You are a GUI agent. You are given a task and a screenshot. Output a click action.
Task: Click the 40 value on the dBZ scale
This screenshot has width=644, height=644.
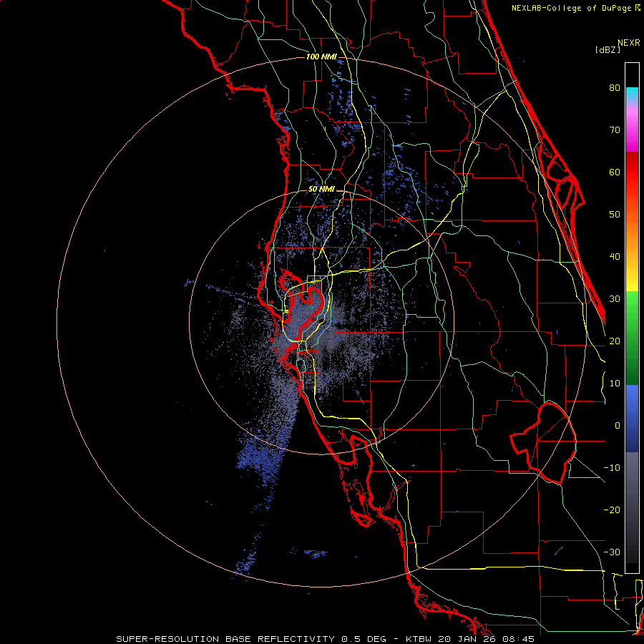tap(615, 257)
